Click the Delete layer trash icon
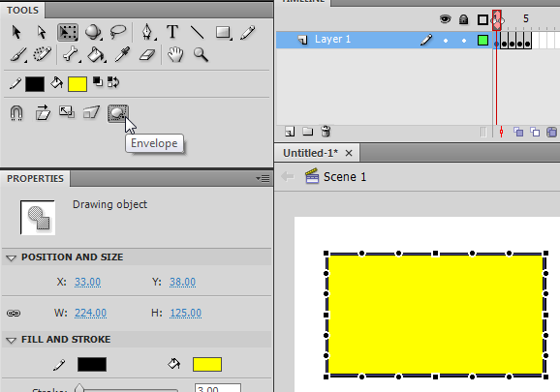 point(326,132)
